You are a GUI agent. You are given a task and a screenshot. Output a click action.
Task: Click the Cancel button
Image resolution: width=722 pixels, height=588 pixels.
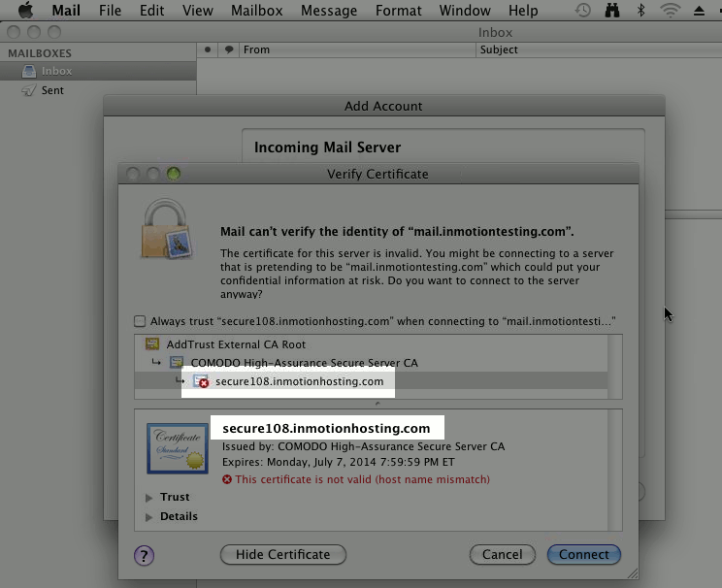click(x=503, y=554)
